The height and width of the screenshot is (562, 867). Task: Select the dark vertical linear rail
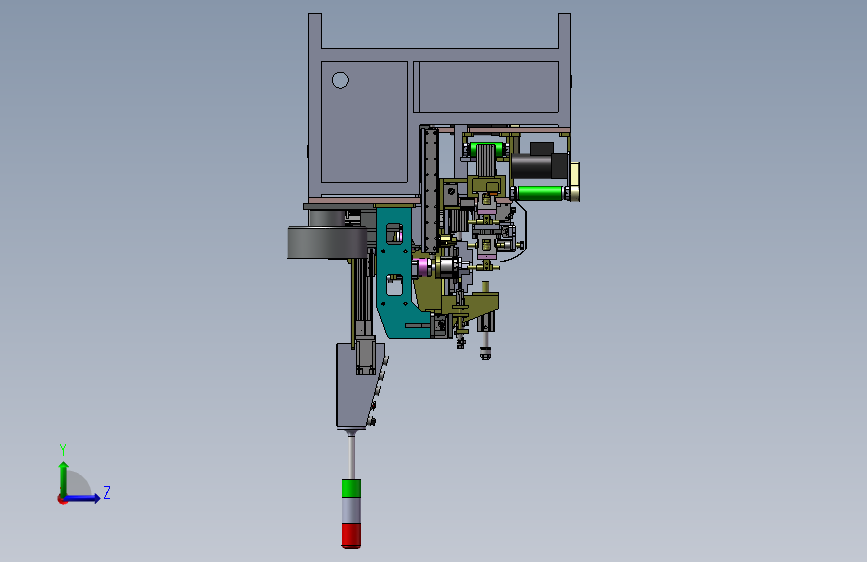430,189
